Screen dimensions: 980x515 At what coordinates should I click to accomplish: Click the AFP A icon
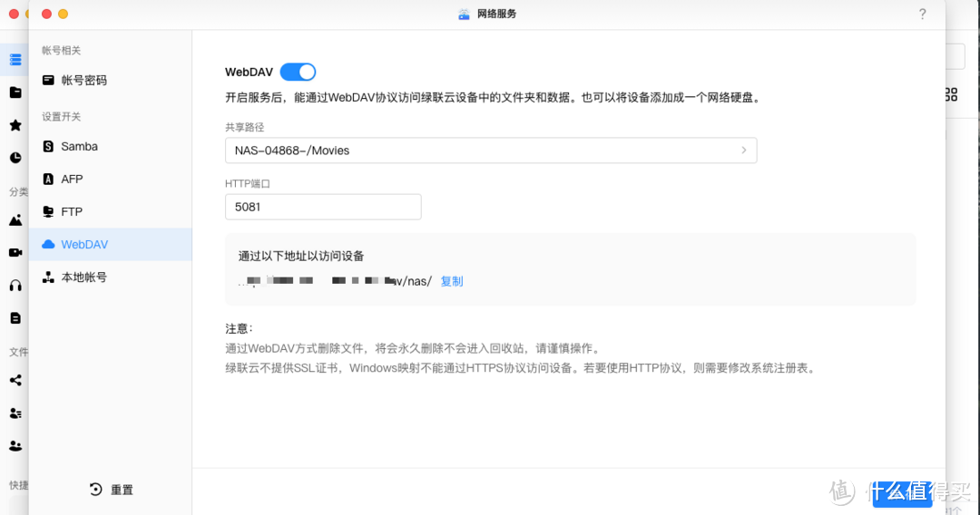pos(48,180)
